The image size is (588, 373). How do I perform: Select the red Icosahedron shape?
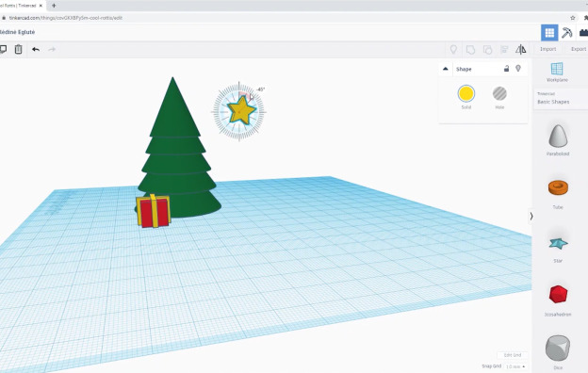tap(558, 299)
